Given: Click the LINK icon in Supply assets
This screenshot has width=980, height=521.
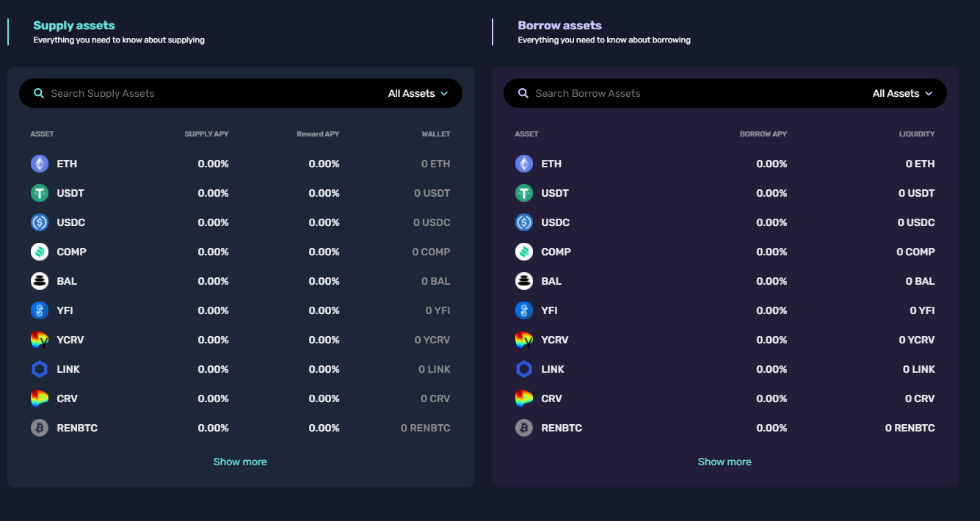Looking at the screenshot, I should point(40,369).
